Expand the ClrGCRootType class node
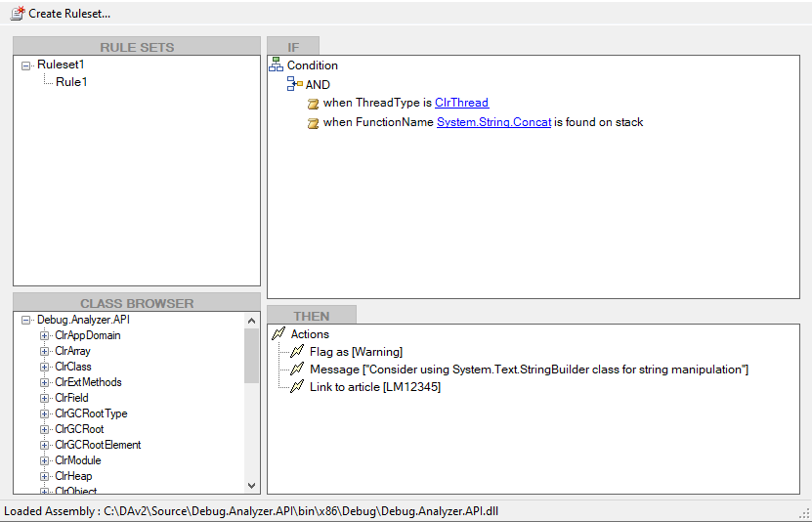The image size is (812, 522). point(44,413)
